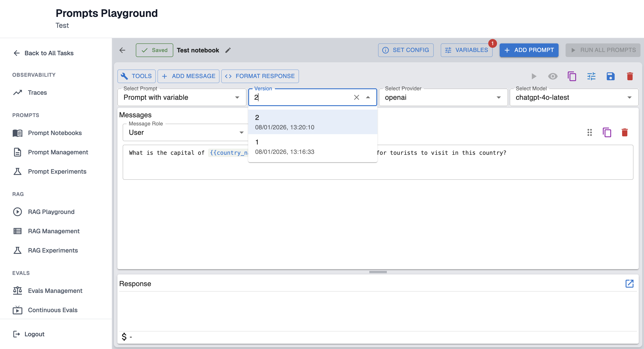This screenshot has width=644, height=349.
Task: Expand the response panel with the open-in-new icon
Action: 629,283
